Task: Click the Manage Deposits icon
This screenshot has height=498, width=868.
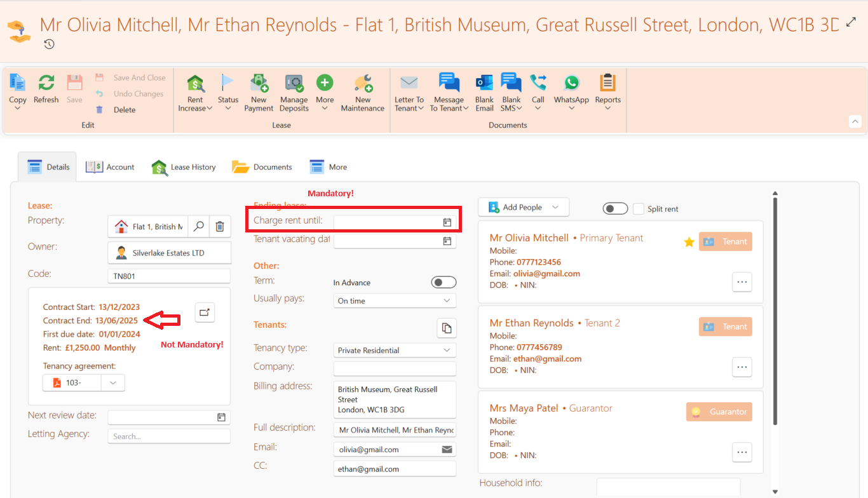Action: point(294,83)
